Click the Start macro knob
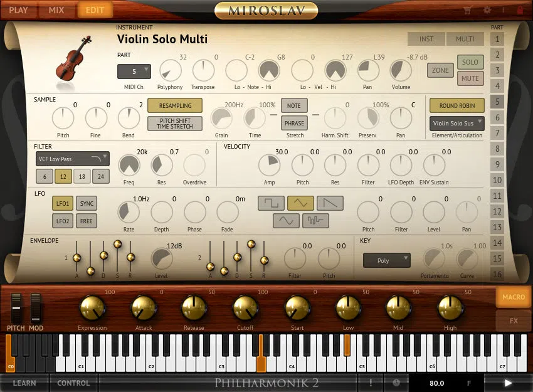This screenshot has height=392, width=533. click(x=297, y=308)
